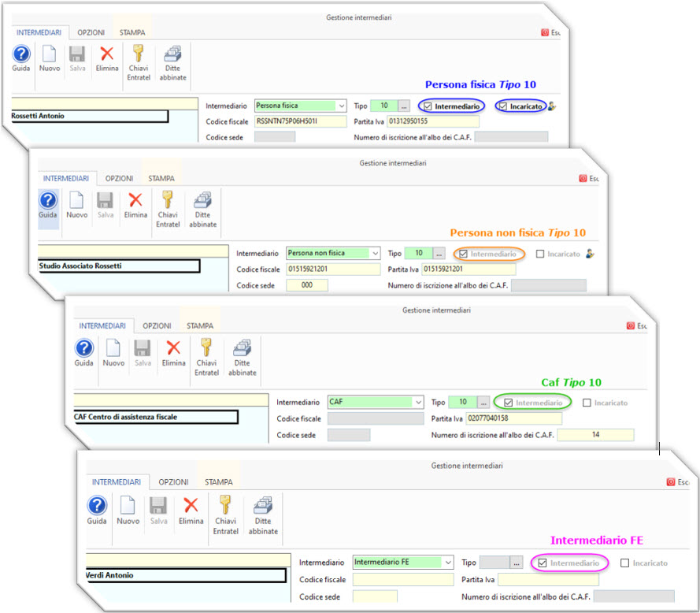700x613 pixels.
Task: Open Chiavi Entratel in Persona non fisica window
Action: tap(168, 209)
